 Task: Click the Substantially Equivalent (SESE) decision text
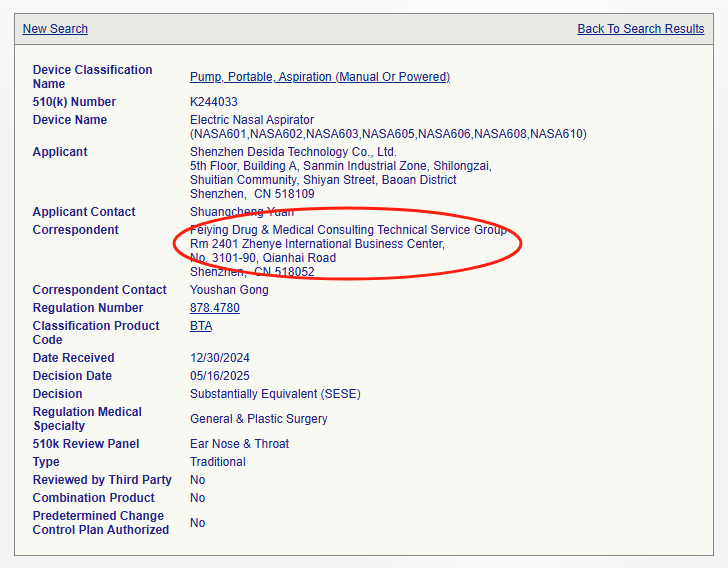pos(275,394)
